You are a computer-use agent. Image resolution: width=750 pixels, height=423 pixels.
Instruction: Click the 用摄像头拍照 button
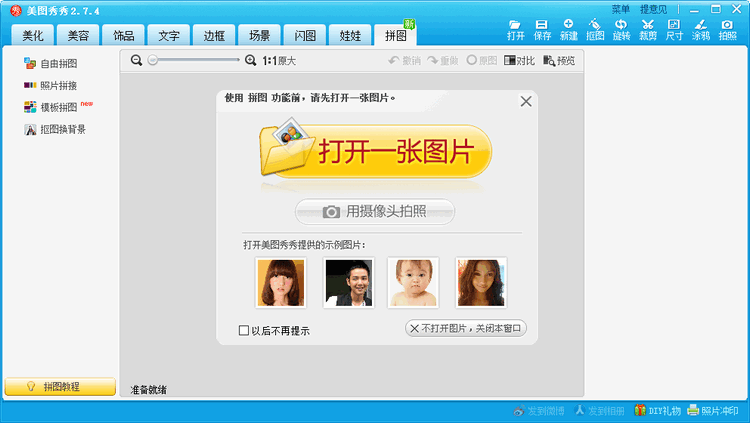coord(375,211)
